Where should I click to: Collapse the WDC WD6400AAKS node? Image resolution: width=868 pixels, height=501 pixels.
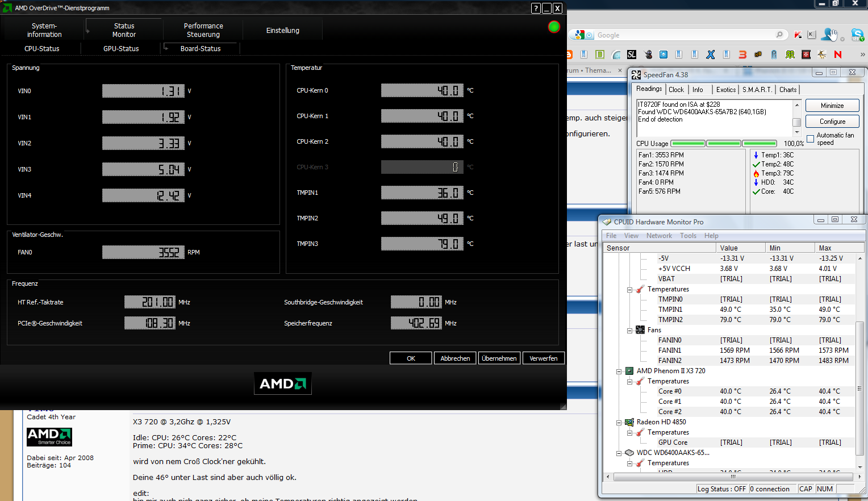619,453
